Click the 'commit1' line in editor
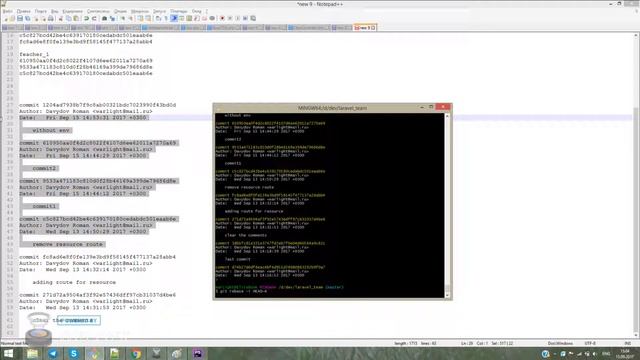The image size is (640, 360). [x=44, y=206]
